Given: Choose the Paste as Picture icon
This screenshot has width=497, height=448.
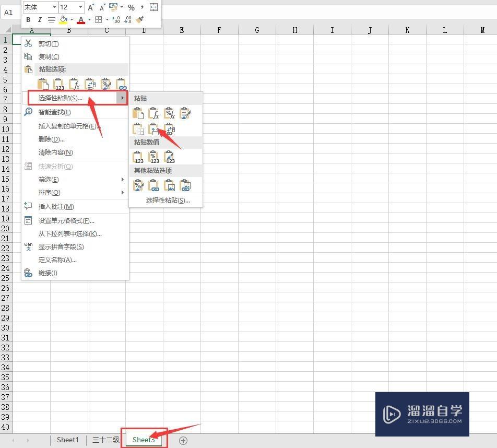Looking at the screenshot, I should [x=168, y=185].
